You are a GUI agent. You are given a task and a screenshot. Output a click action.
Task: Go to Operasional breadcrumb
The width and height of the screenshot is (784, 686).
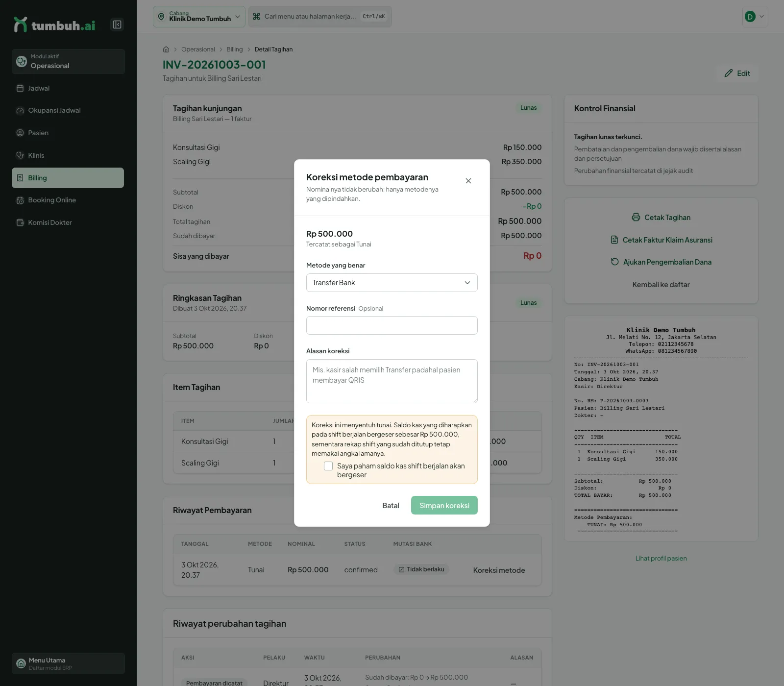[x=198, y=49]
